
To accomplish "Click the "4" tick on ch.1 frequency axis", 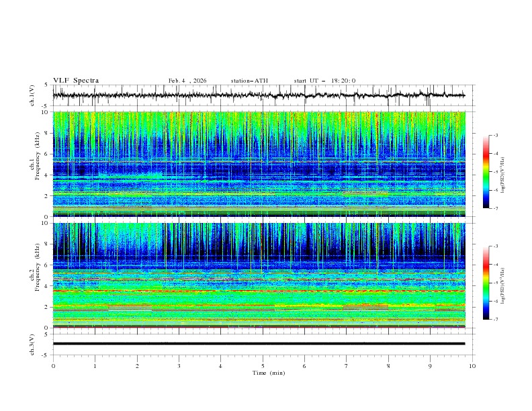I will pyautogui.click(x=48, y=175).
